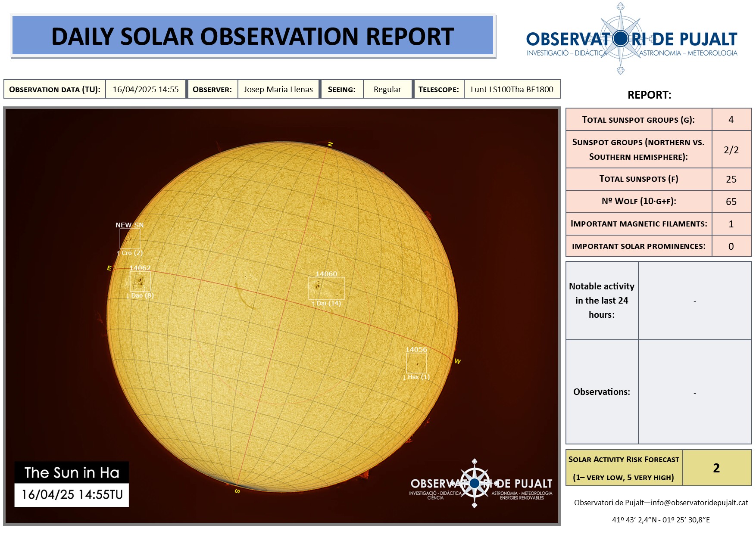Select the observation date 16/04/2025 14:55
756x534 pixels.
tap(146, 89)
